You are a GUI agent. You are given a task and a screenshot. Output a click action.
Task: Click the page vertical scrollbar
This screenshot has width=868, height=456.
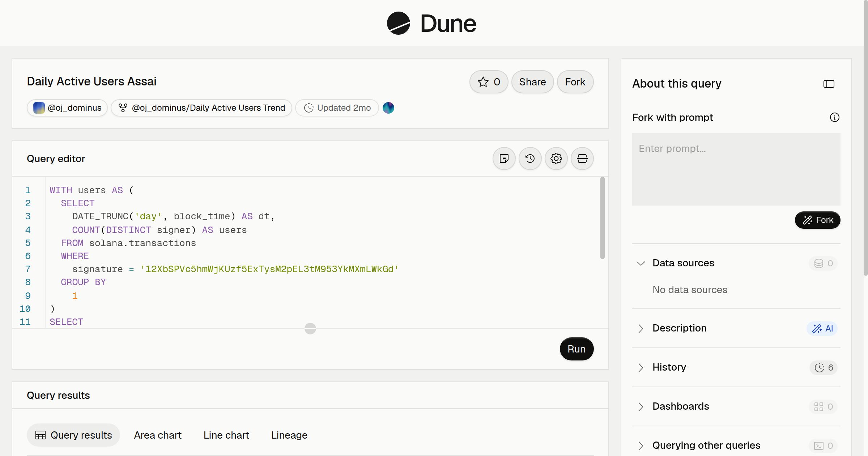(x=865, y=138)
